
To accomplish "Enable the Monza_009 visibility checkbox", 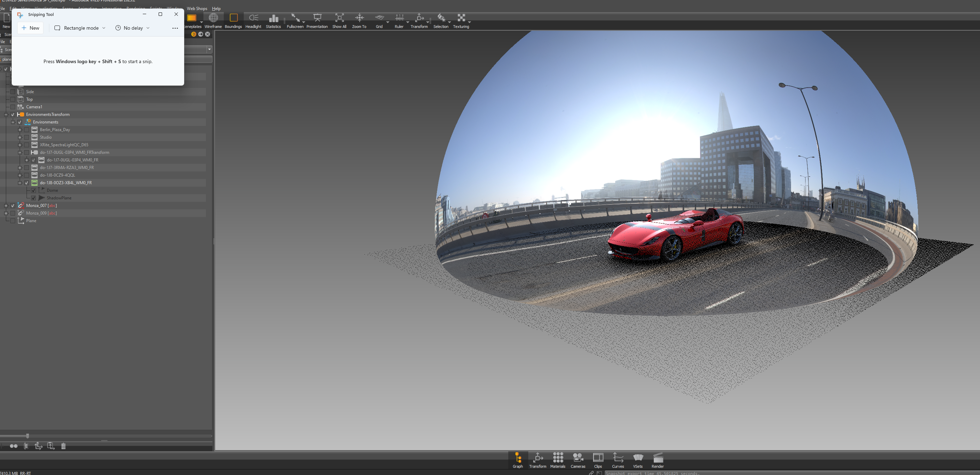I will click(13, 213).
